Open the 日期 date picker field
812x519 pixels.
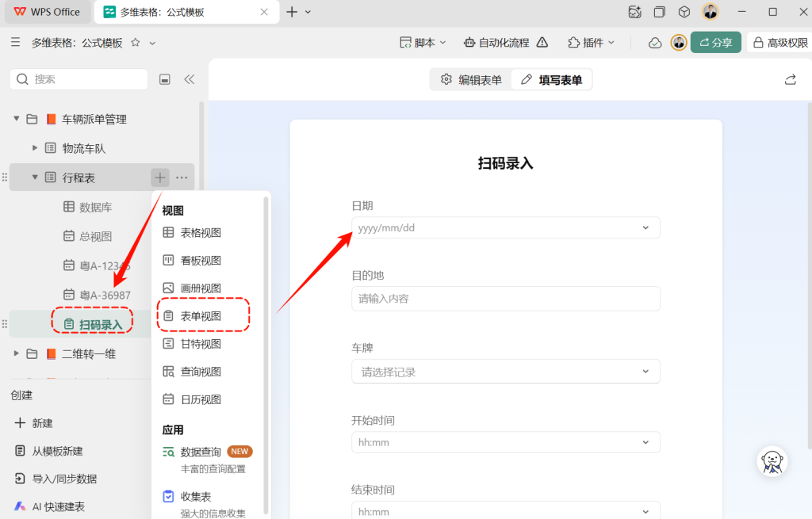[505, 227]
